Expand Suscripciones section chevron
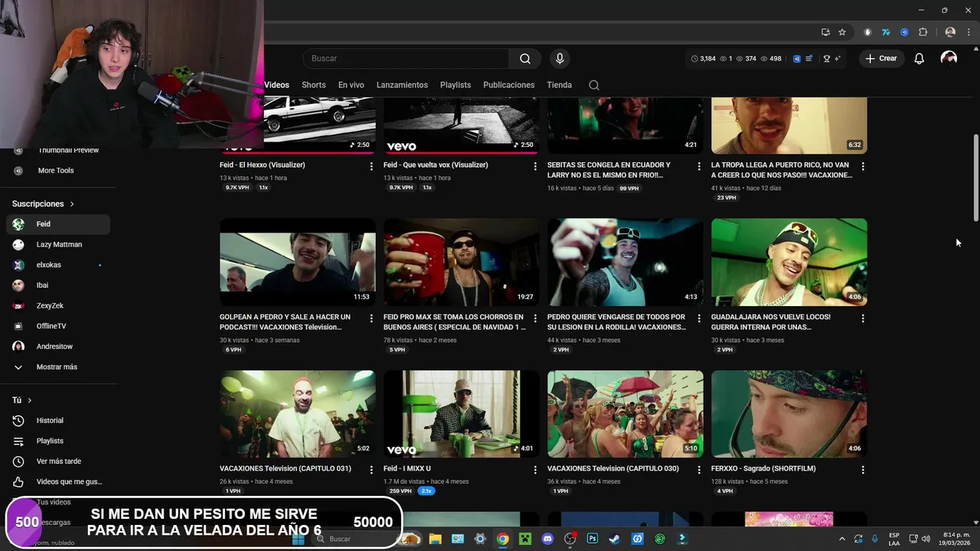The image size is (980, 551). coord(72,204)
